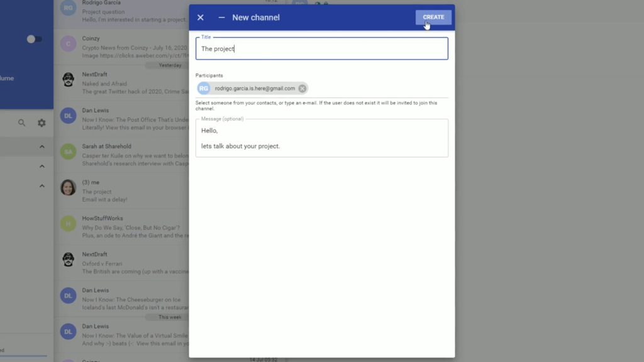Collapse the third sidebar section chevron

[42, 186]
